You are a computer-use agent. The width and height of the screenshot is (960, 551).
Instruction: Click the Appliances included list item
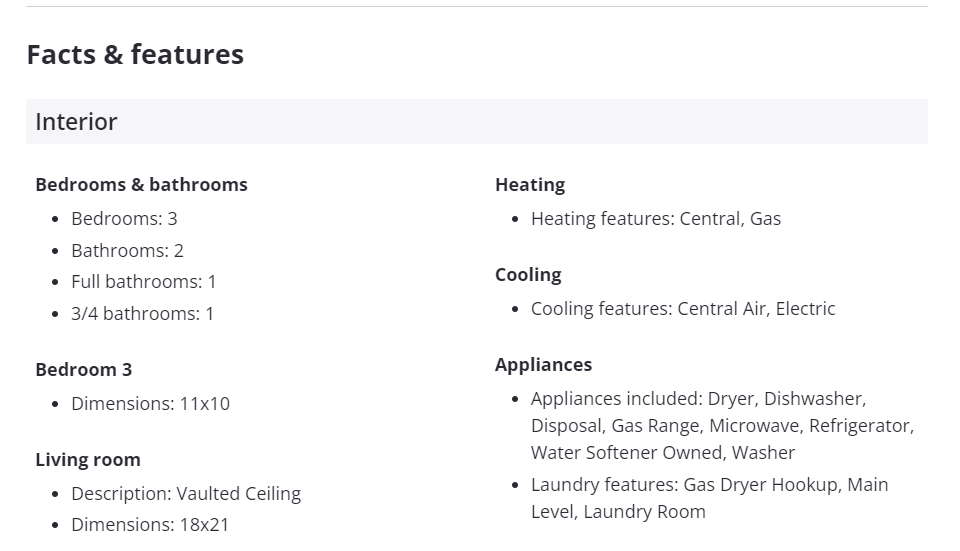[698, 399]
